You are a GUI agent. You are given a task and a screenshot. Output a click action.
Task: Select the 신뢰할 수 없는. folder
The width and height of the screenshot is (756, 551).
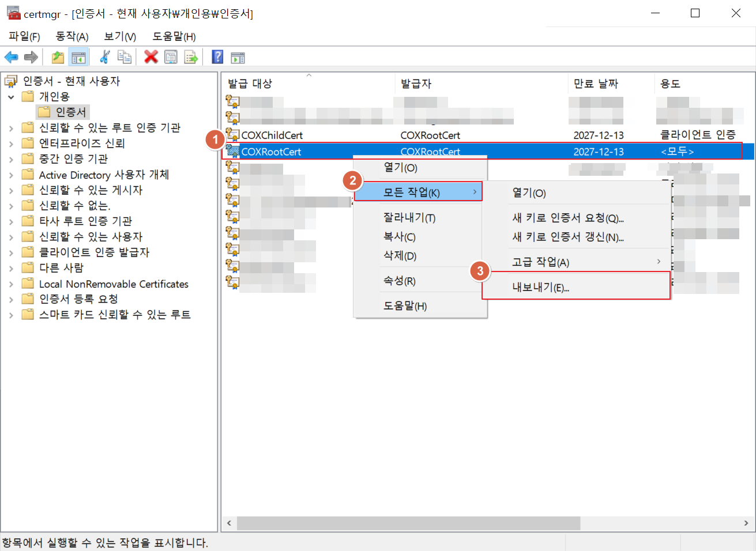click(74, 205)
